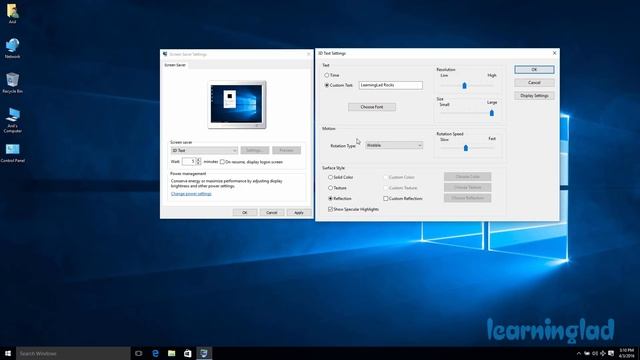This screenshot has width=640, height=360.
Task: Adjust the Size slider
Action: pos(491,113)
